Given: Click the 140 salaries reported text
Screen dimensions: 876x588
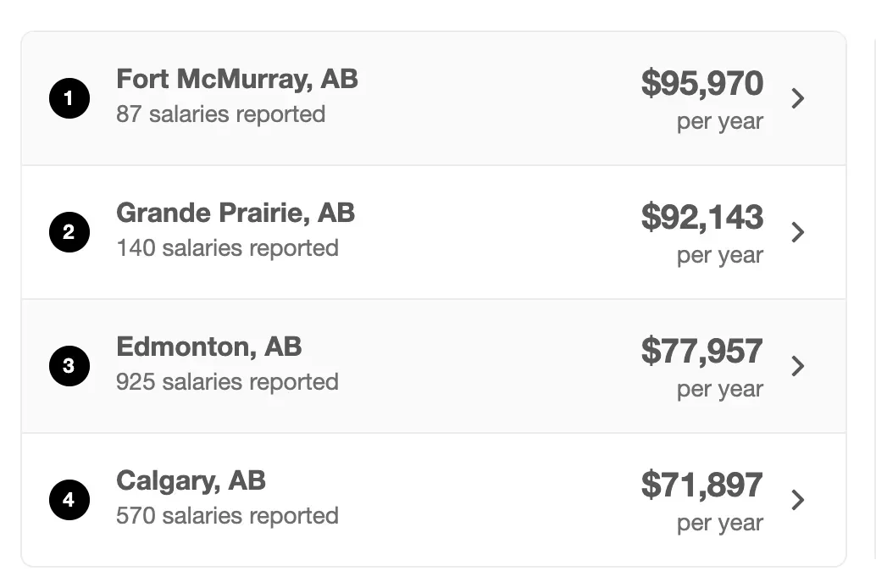Looking at the screenshot, I should pos(227,248).
